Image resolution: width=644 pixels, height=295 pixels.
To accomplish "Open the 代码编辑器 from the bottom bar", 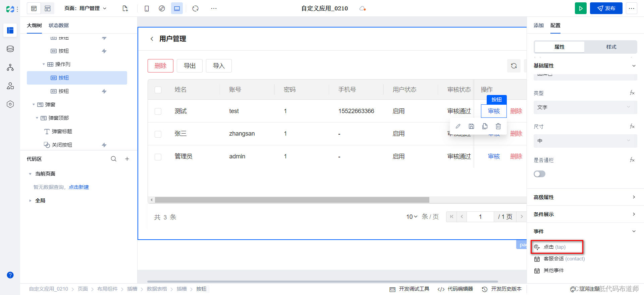I will (455, 289).
